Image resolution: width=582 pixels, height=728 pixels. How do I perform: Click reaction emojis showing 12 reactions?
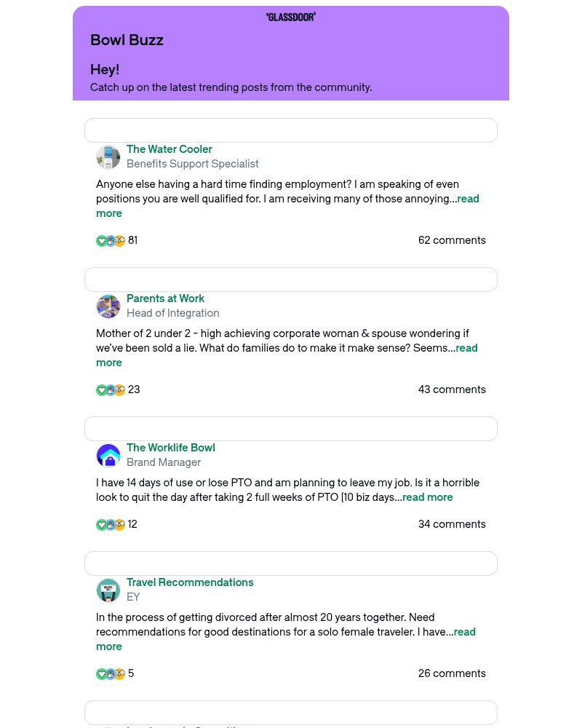111,525
